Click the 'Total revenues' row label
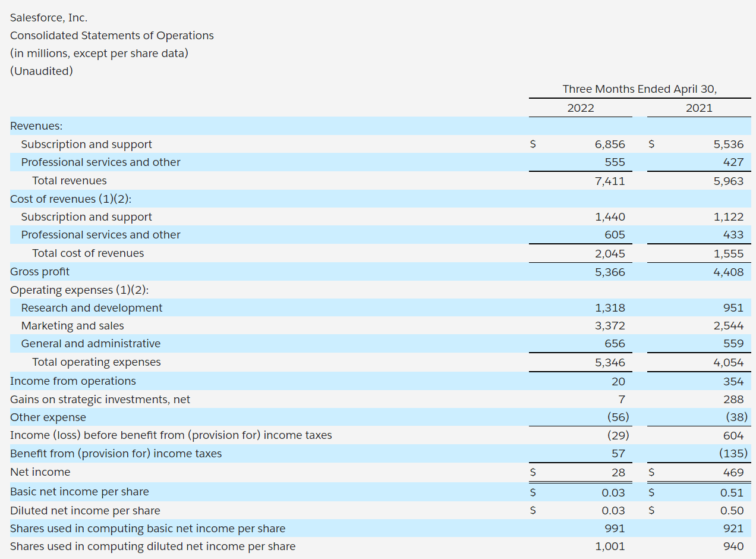Image resolution: width=756 pixels, height=559 pixels. 70,181
